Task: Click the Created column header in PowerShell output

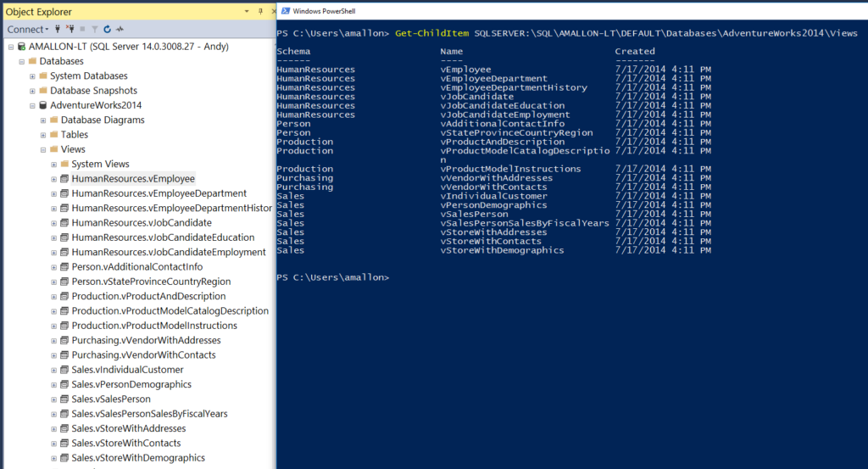Action: (635, 52)
